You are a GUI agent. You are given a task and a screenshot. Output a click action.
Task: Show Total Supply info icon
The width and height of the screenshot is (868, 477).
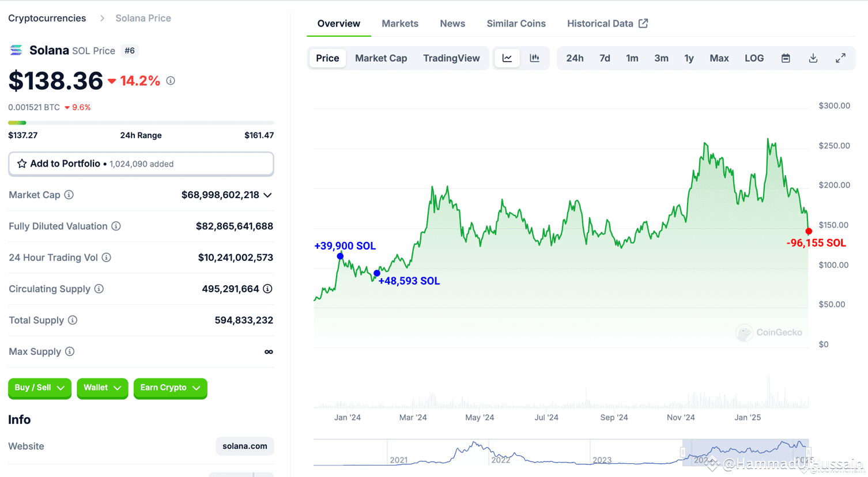pyautogui.click(x=73, y=320)
